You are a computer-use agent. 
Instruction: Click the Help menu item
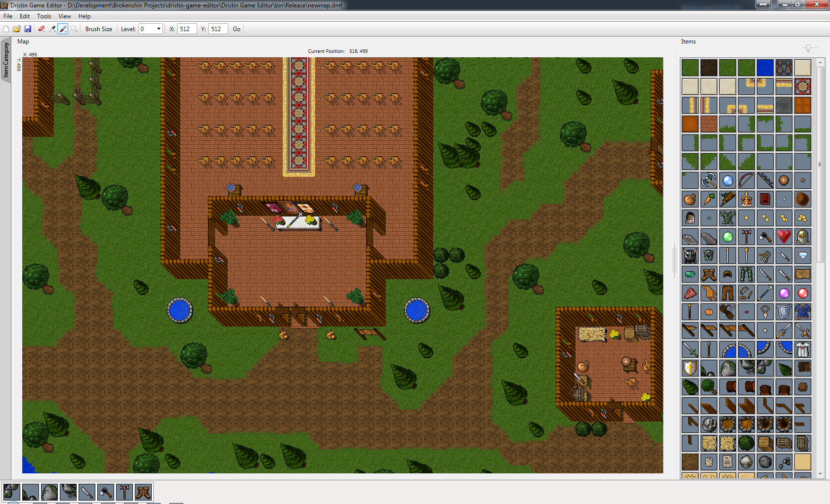84,16
